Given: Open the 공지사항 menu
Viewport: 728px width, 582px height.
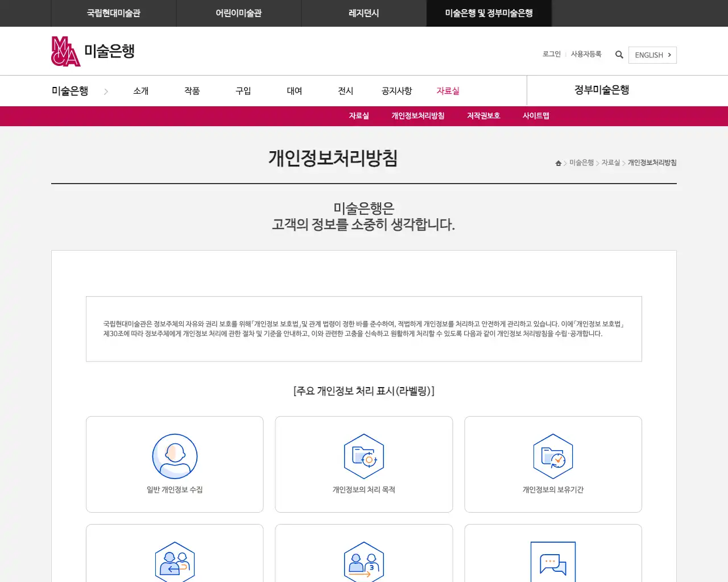Looking at the screenshot, I should coord(397,91).
